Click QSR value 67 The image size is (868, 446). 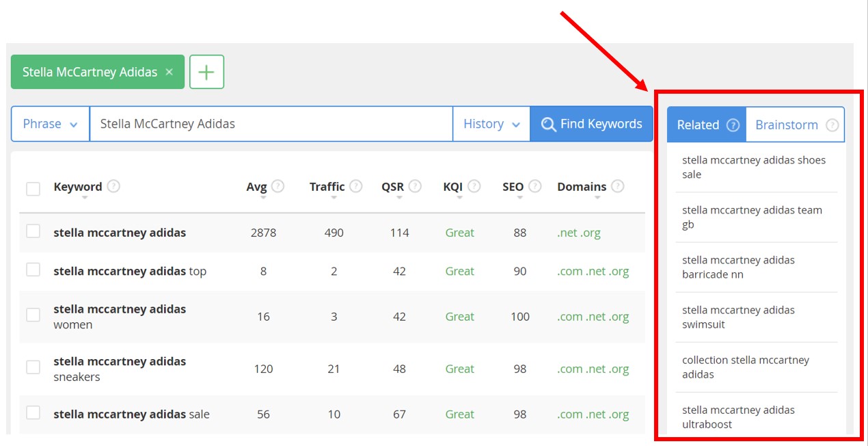399,414
